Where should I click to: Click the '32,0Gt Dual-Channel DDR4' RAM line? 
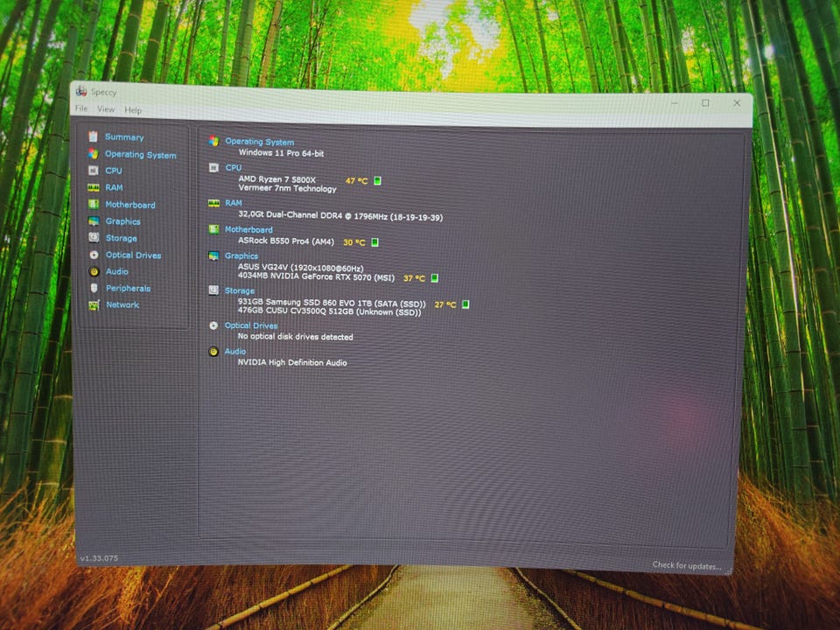pos(340,216)
